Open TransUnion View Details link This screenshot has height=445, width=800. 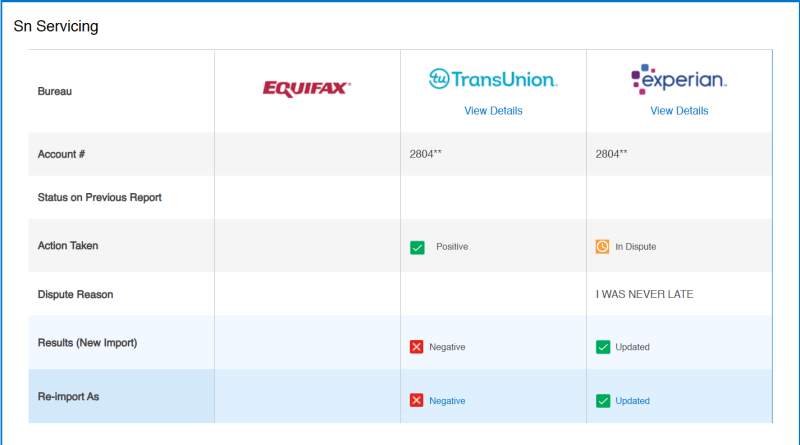pyautogui.click(x=493, y=111)
